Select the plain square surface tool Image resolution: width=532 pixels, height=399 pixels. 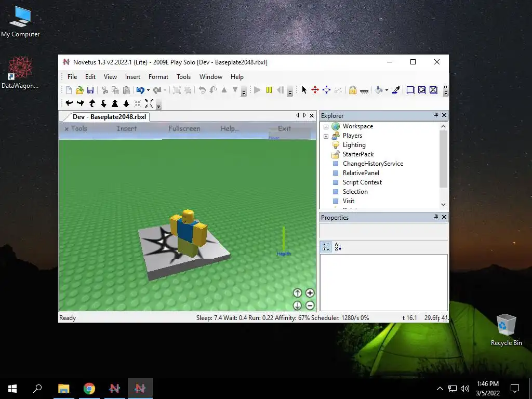click(410, 90)
